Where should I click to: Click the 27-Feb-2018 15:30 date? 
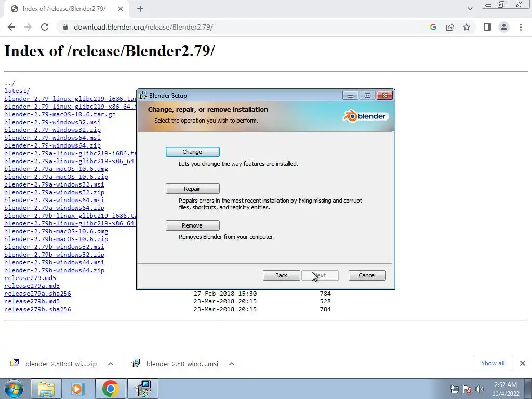pos(225,294)
